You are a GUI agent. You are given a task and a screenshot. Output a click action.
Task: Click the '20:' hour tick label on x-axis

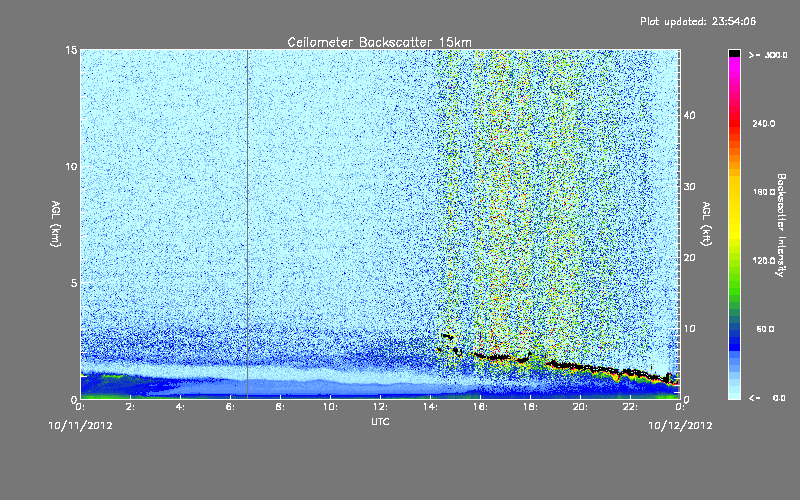[x=580, y=407]
